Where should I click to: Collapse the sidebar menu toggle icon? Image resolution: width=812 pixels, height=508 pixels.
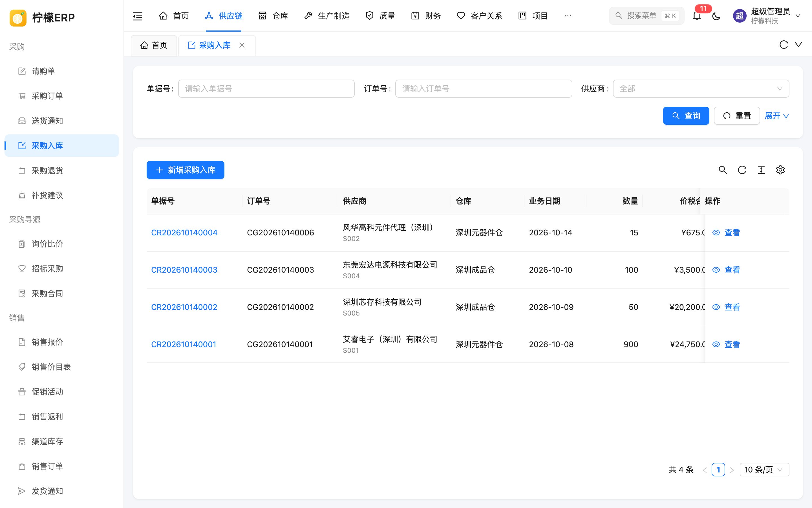coord(138,16)
